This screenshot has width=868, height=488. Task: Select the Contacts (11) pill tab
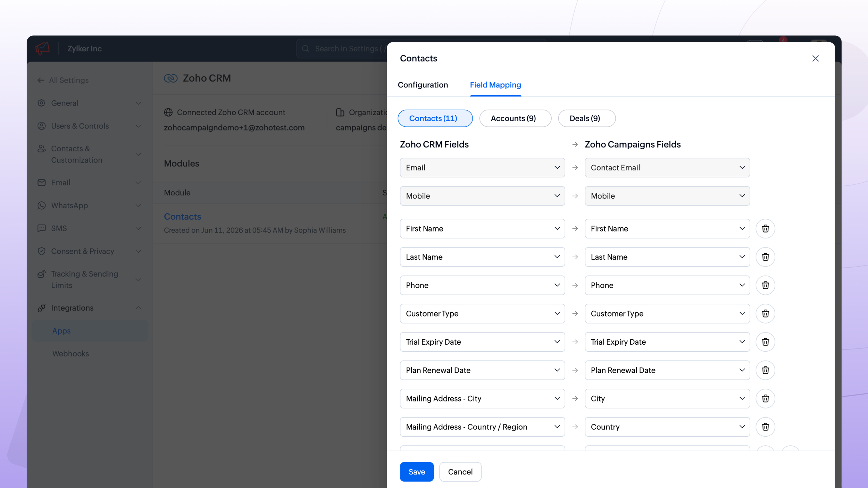435,118
